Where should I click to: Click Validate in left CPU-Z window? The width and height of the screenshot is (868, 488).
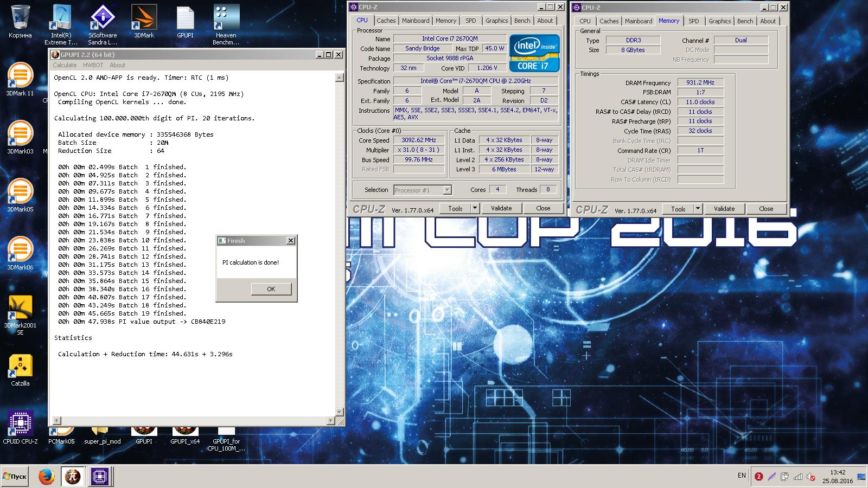(501, 208)
